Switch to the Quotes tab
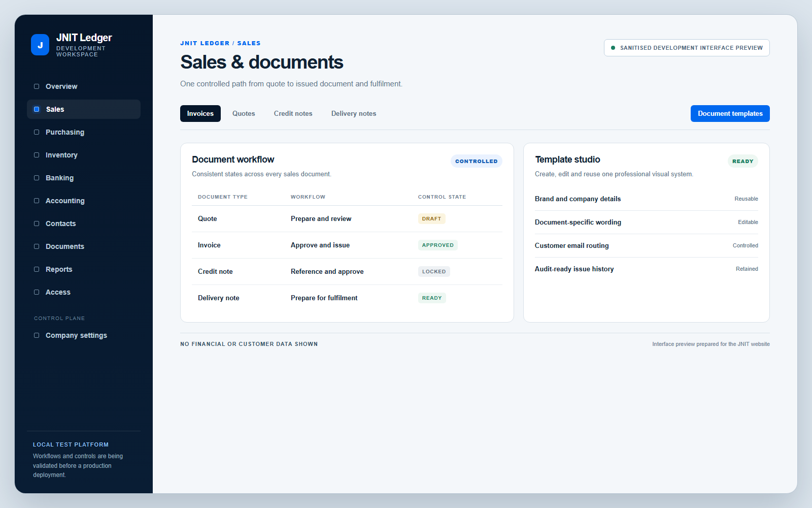Screen dimensions: 812x508 [x=244, y=113]
